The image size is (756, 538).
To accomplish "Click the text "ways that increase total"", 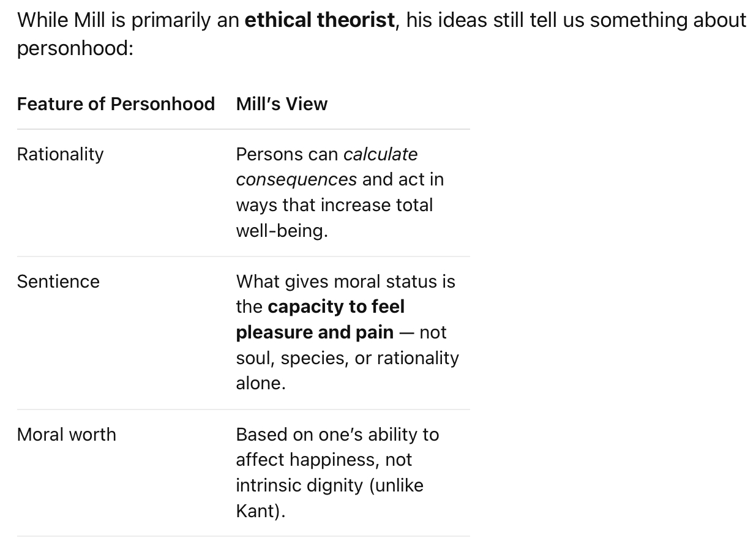I will 334,205.
